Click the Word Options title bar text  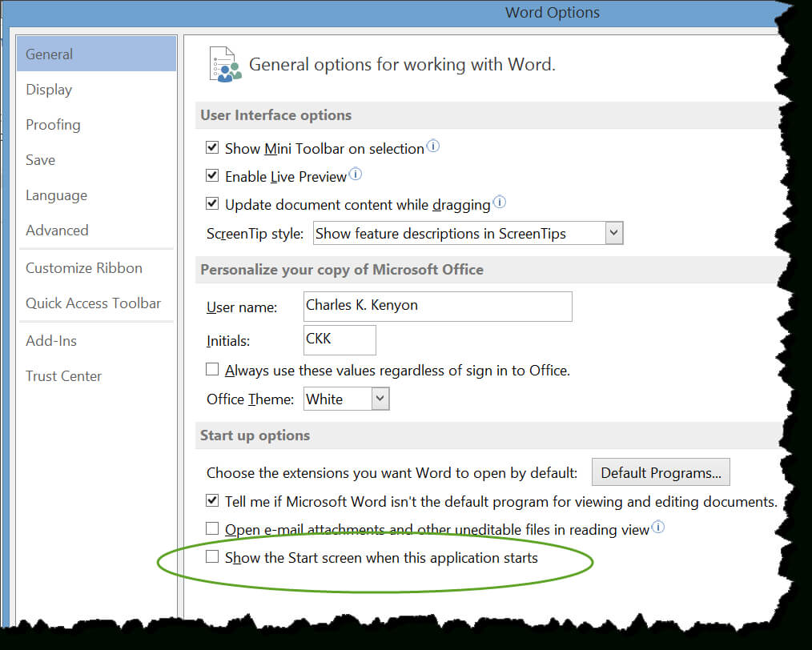(x=552, y=13)
